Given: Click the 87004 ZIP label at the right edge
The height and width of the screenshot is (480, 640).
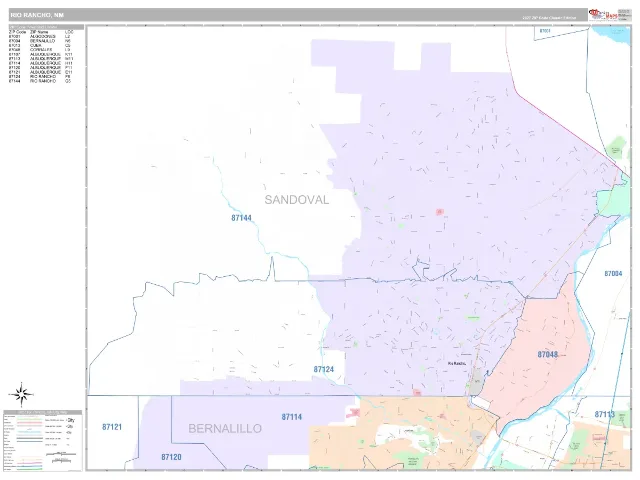Looking at the screenshot, I should [x=613, y=273].
